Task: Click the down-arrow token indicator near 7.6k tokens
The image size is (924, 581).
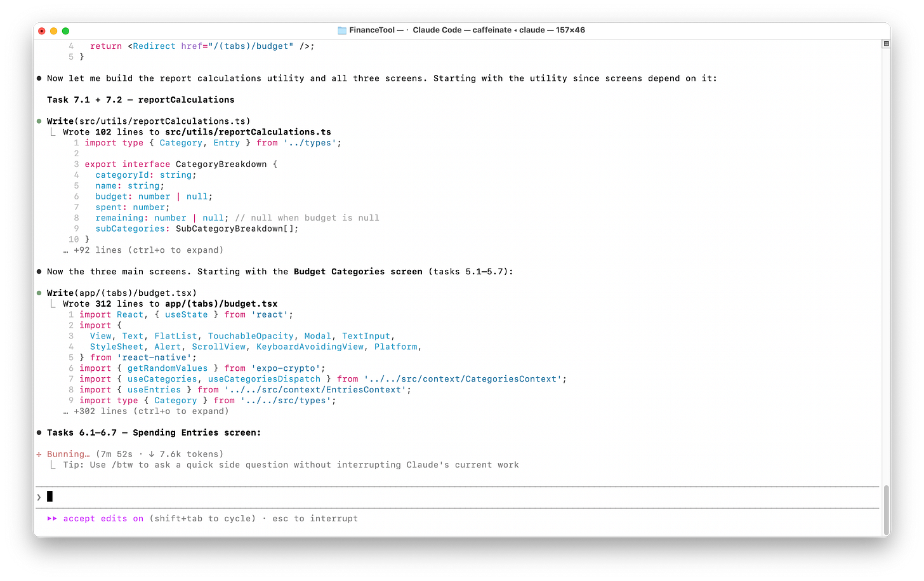Action: coord(152,455)
